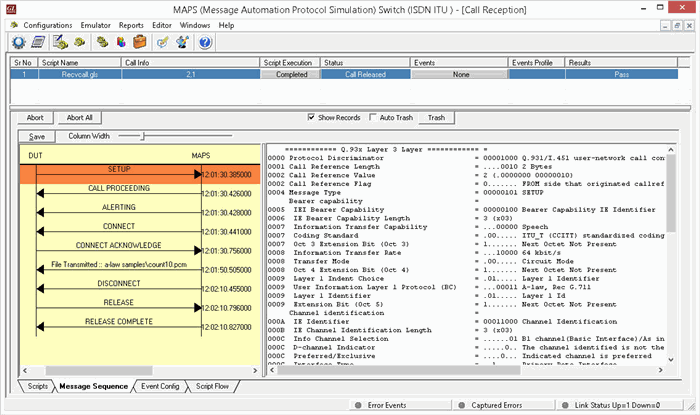700x415 pixels.
Task: Click the blue question mark help icon
Action: coord(205,42)
